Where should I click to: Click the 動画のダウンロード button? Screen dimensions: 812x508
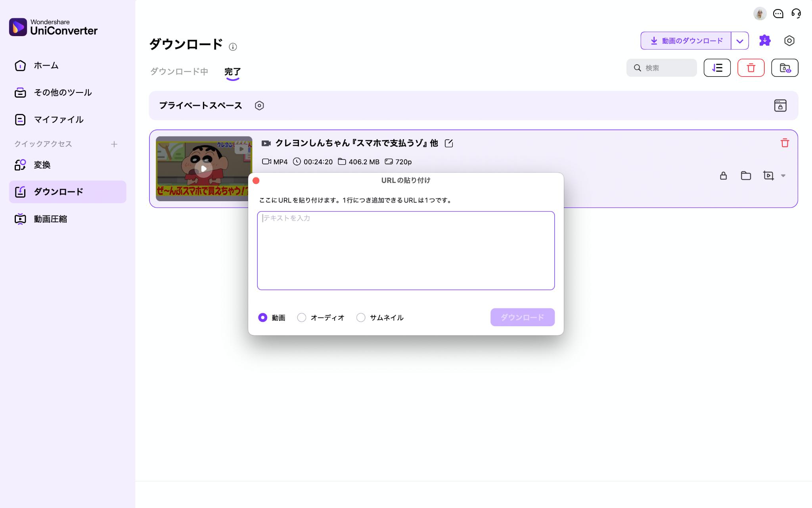[x=686, y=41]
